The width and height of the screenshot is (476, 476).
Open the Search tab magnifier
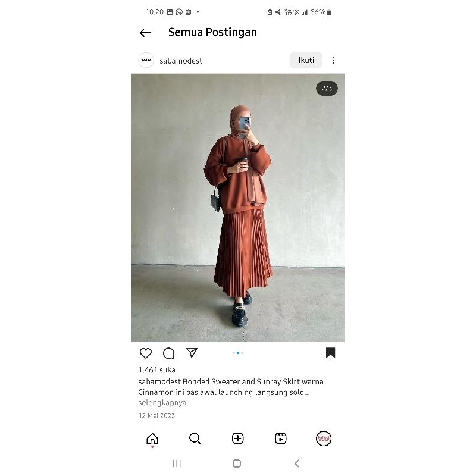pos(195,439)
